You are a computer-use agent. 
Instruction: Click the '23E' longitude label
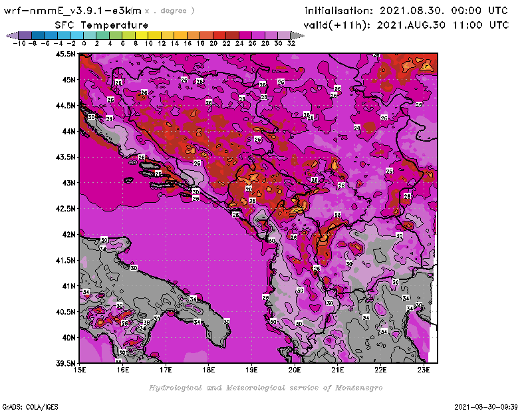click(x=424, y=370)
